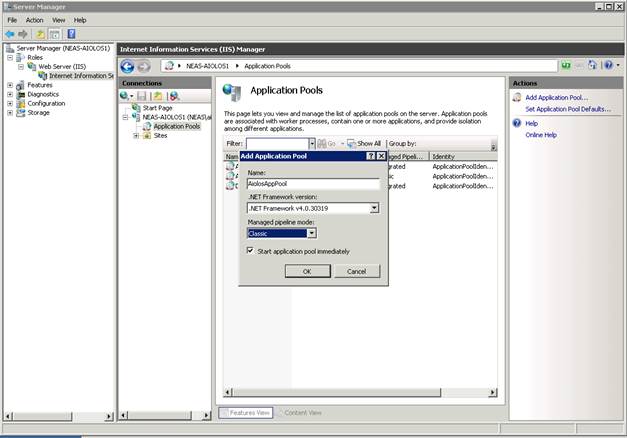The width and height of the screenshot is (627, 438).
Task: Collapse the NEAS-AIOLOS1 server node in Connections
Action: point(125,117)
